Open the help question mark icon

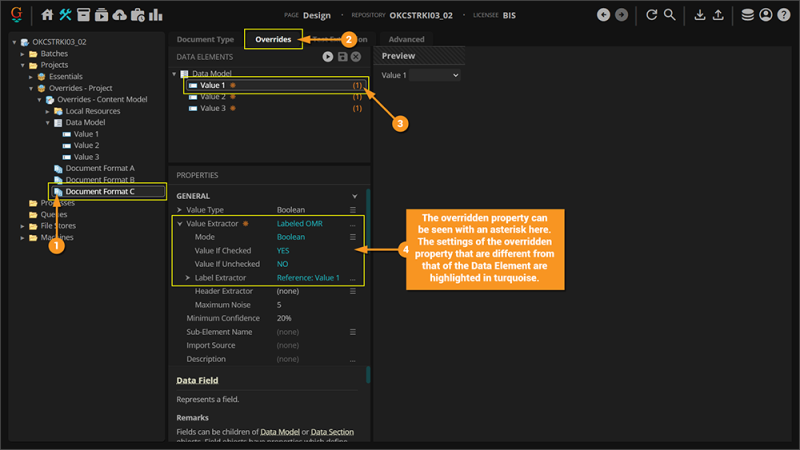click(x=783, y=15)
